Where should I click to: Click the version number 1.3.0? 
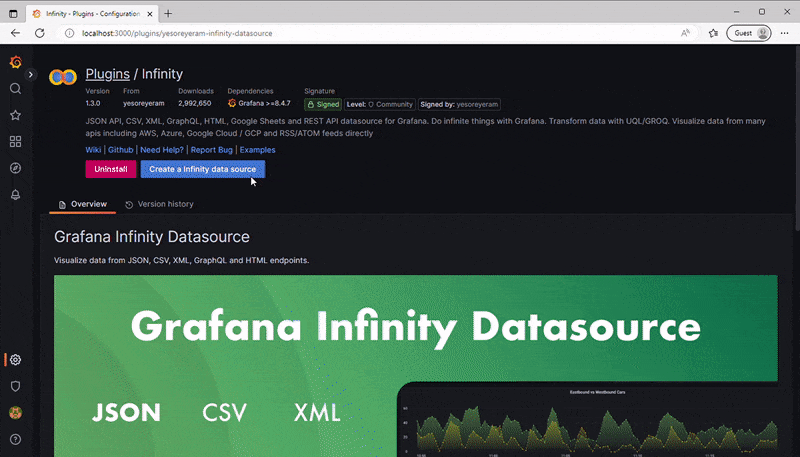click(93, 104)
